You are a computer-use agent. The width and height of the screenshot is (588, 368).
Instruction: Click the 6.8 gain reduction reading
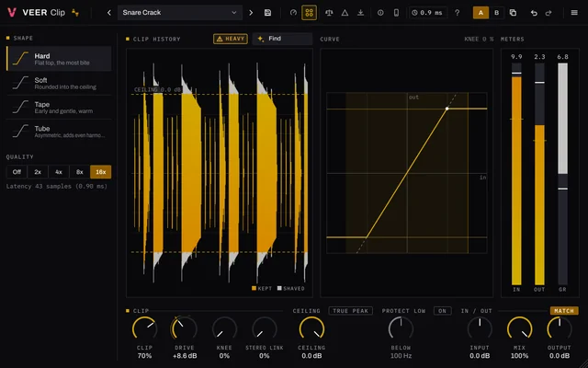[562, 57]
